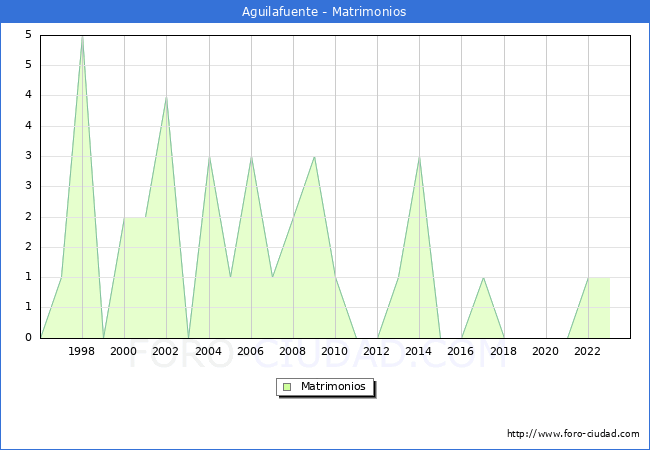Click the 2002 peak data point

tap(166, 97)
